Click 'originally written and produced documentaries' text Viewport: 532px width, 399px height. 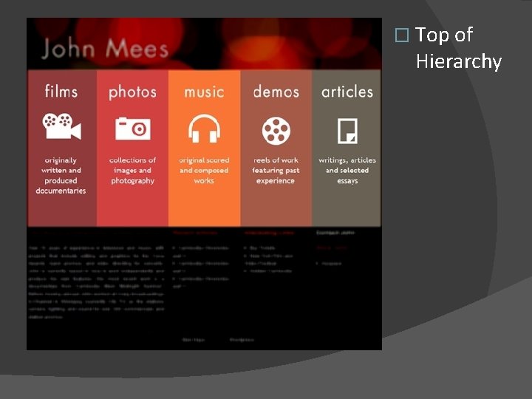[61, 175]
